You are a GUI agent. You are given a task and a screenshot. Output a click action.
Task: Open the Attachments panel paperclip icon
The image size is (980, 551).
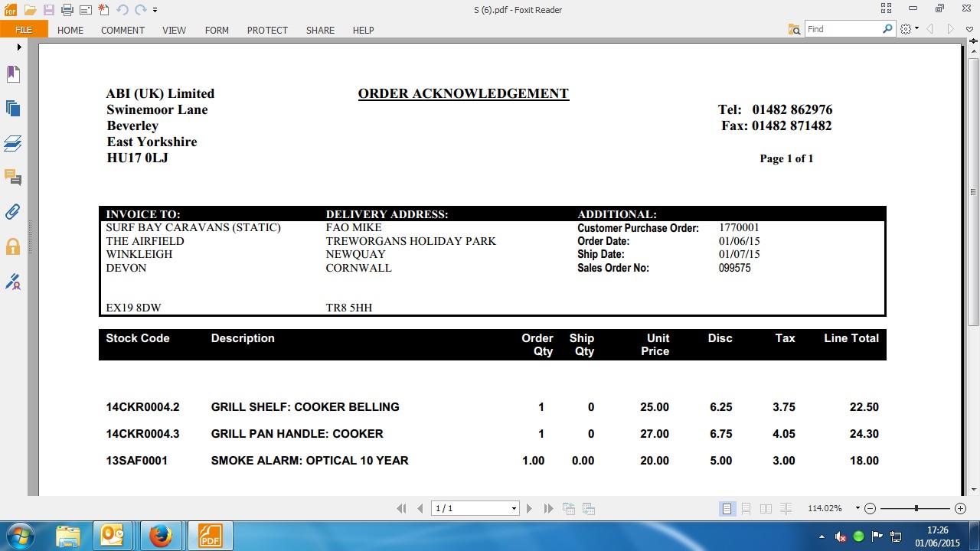click(x=13, y=212)
